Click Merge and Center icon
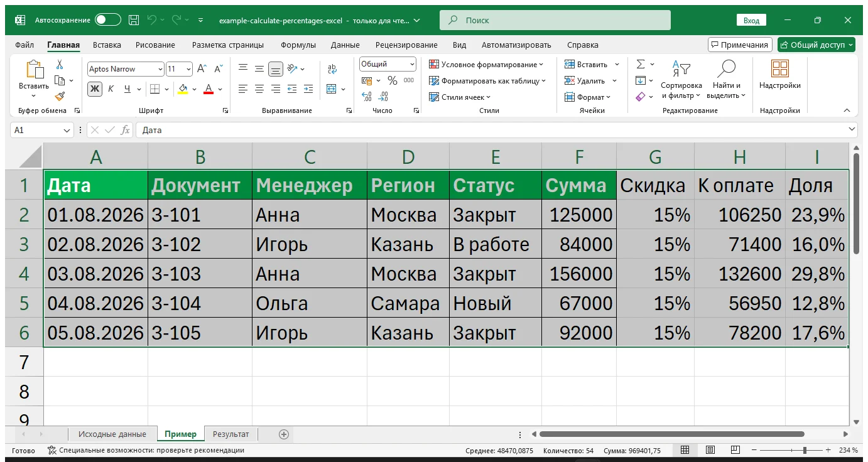 [x=332, y=89]
